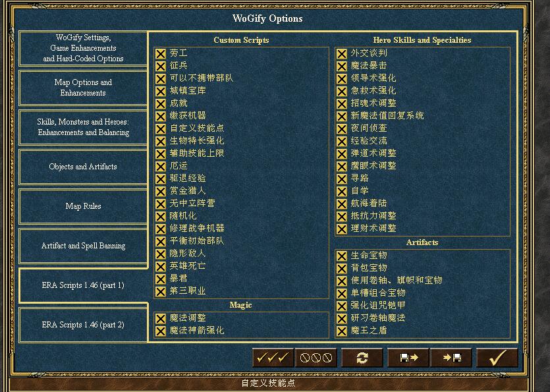Toggle the 经验交流 checkbox
Image resolution: width=550 pixels, height=392 pixels.
pos(342,142)
